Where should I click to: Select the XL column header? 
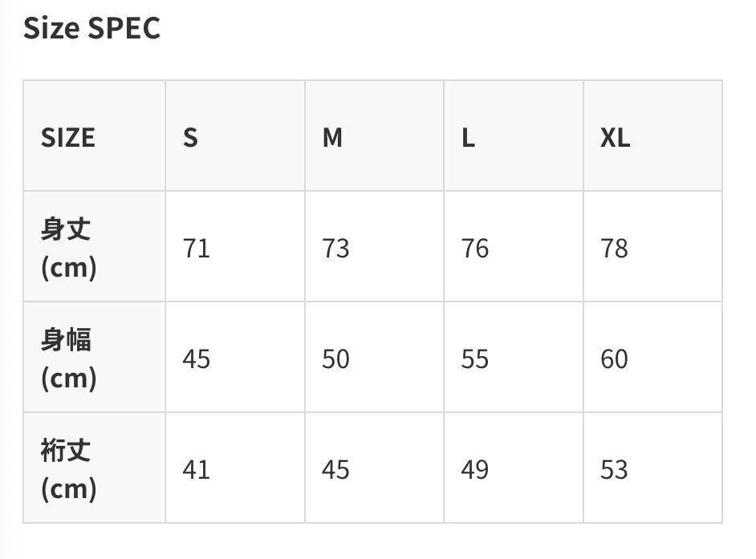[x=652, y=136]
